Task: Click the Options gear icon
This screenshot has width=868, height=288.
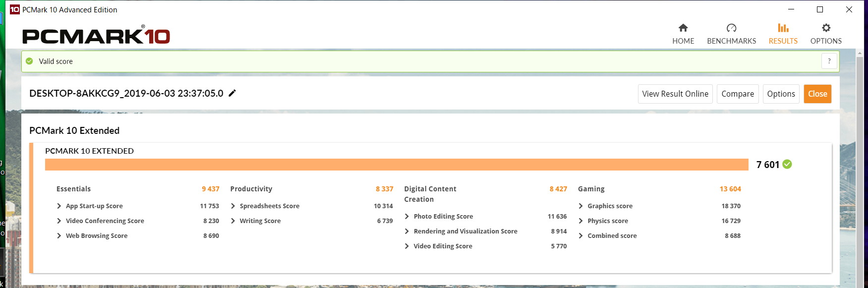Action: [826, 28]
